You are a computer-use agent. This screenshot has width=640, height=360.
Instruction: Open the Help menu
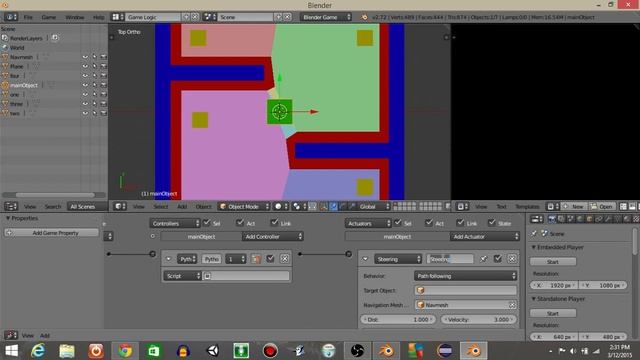(x=99, y=17)
